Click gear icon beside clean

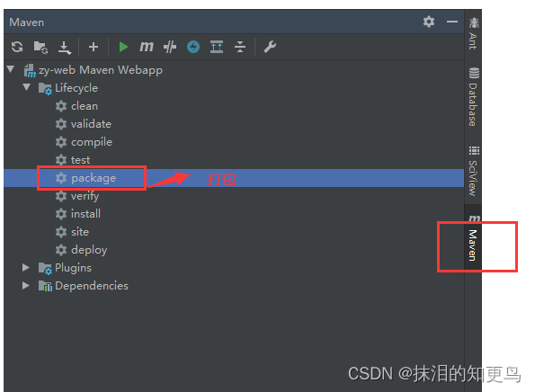click(61, 106)
